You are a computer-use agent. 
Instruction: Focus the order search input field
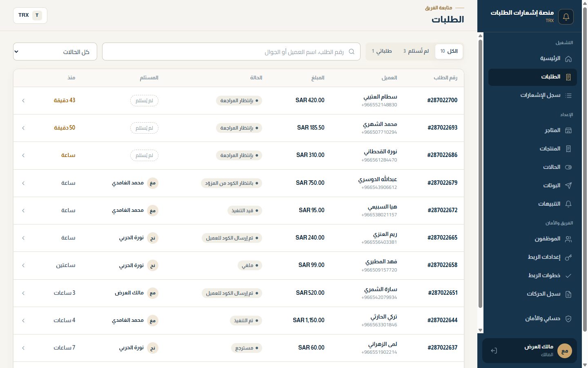[231, 52]
